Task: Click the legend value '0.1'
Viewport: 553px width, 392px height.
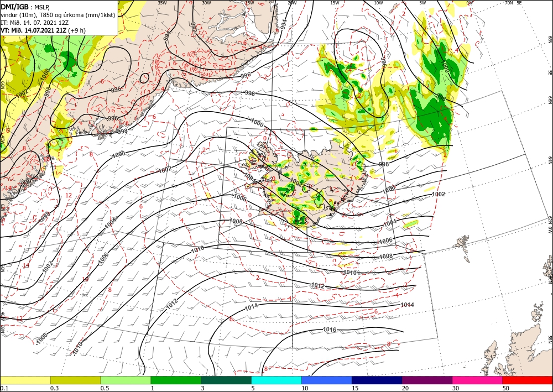Action: [3, 388]
